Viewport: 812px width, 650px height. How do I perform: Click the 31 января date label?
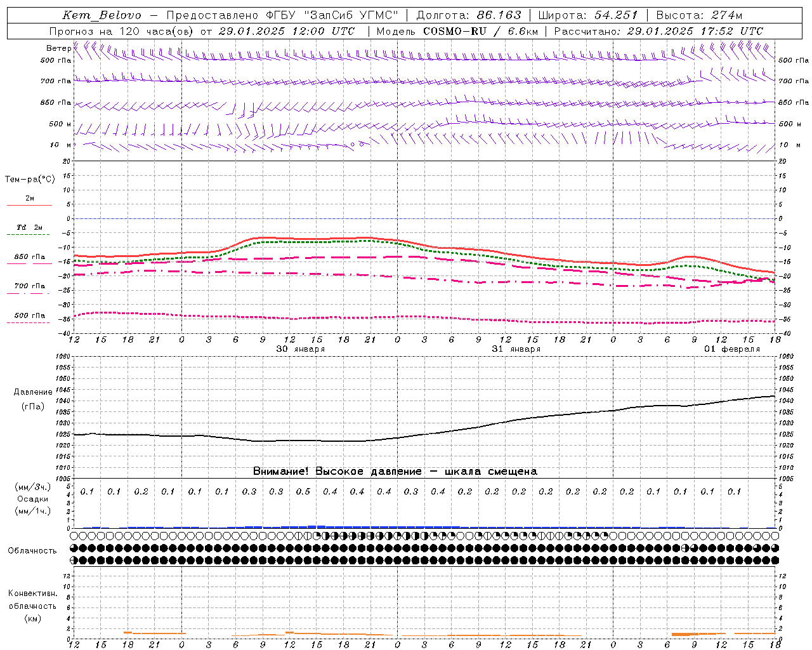tap(516, 349)
